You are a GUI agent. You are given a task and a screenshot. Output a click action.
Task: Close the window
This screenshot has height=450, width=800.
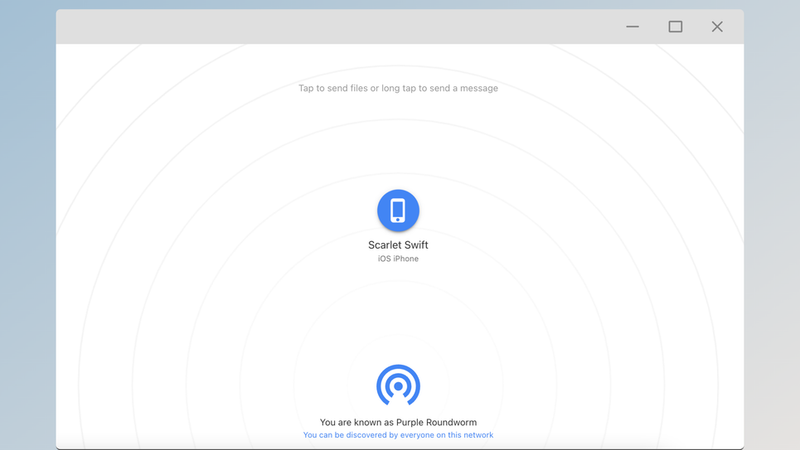point(717,27)
